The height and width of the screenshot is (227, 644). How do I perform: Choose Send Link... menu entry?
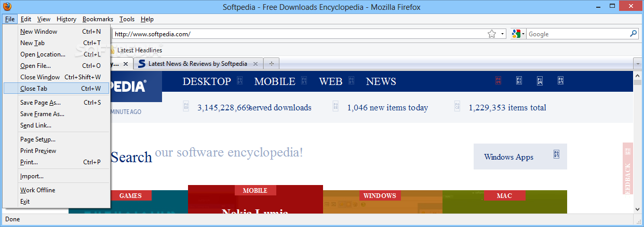[57, 125]
